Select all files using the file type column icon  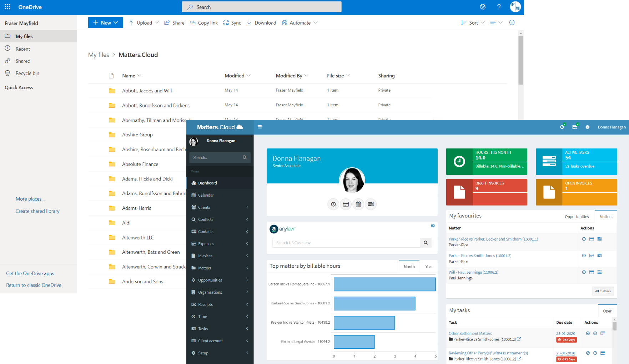pyautogui.click(x=111, y=76)
